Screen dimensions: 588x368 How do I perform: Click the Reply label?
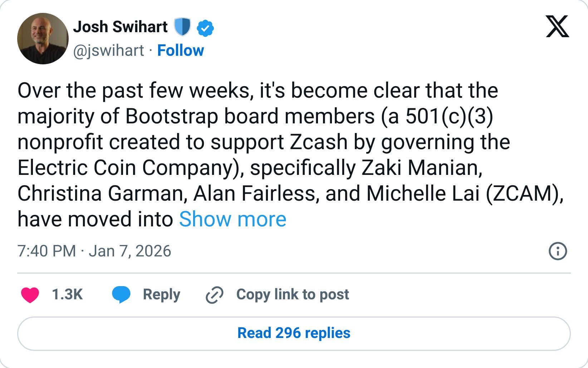point(162,294)
